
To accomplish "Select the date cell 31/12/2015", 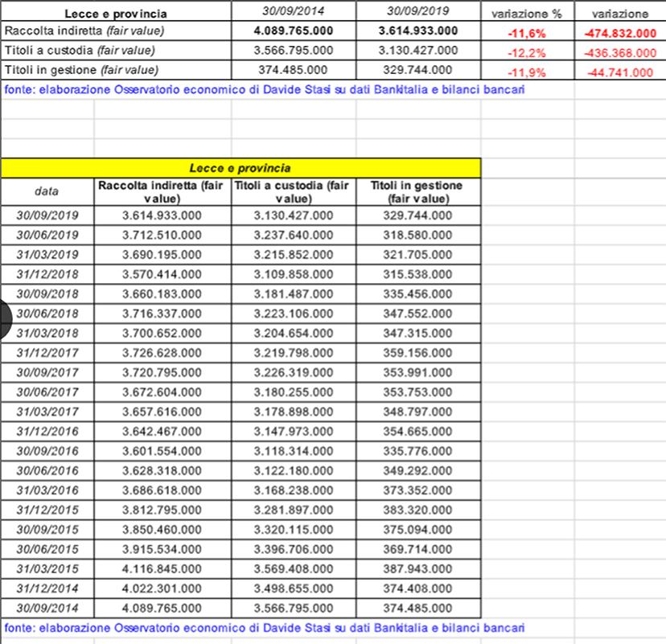I will tap(47, 510).
